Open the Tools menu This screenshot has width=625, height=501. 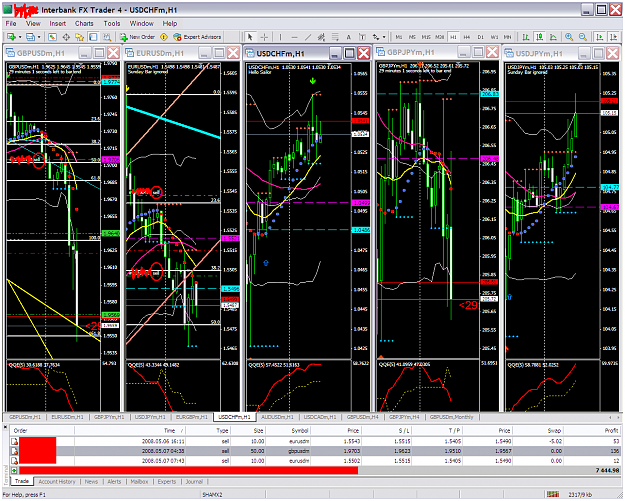pyautogui.click(x=112, y=24)
